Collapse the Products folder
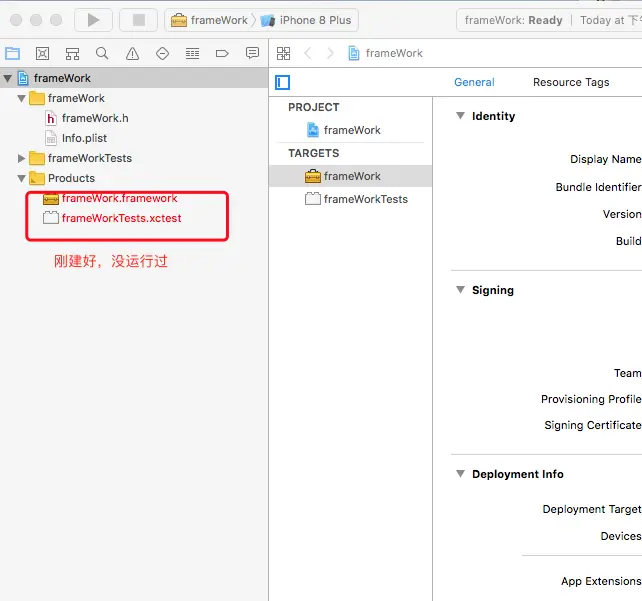 coord(22,178)
